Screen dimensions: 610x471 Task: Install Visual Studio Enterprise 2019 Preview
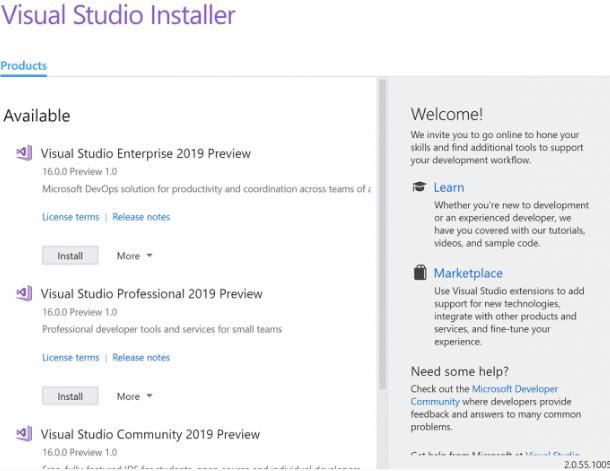tap(70, 256)
